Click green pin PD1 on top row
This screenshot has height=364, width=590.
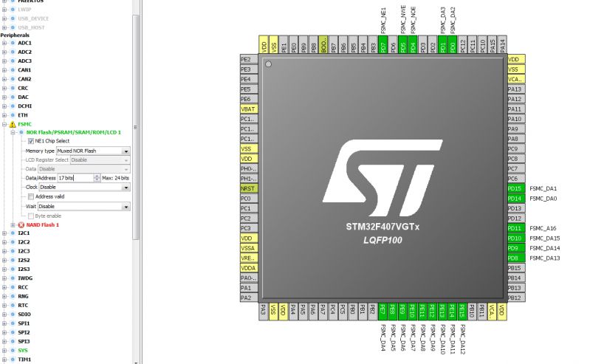(442, 45)
